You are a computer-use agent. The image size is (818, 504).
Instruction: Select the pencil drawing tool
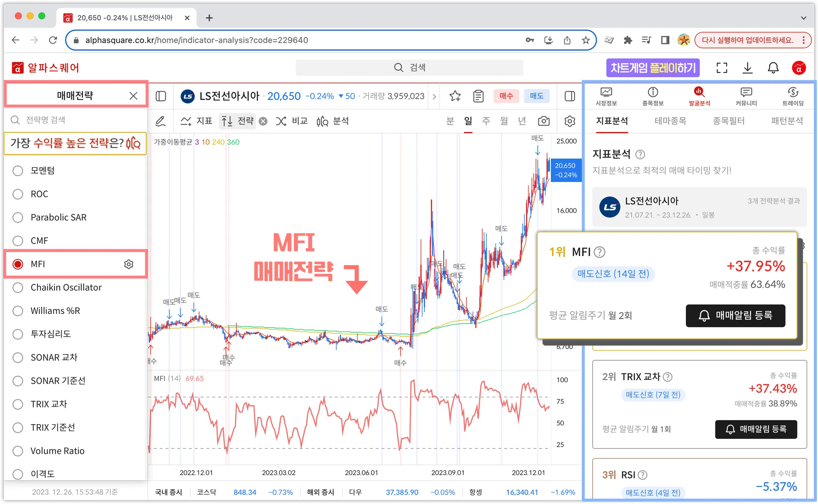[161, 121]
